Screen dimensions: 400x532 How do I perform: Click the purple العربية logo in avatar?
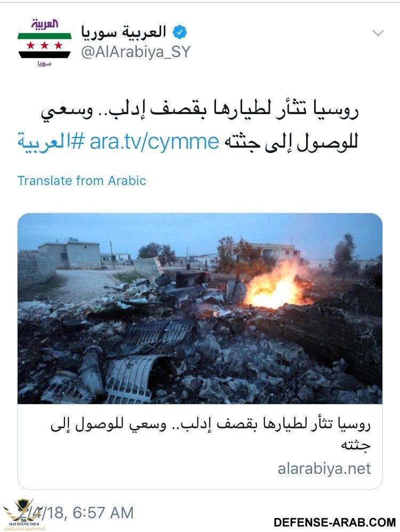coord(44,25)
